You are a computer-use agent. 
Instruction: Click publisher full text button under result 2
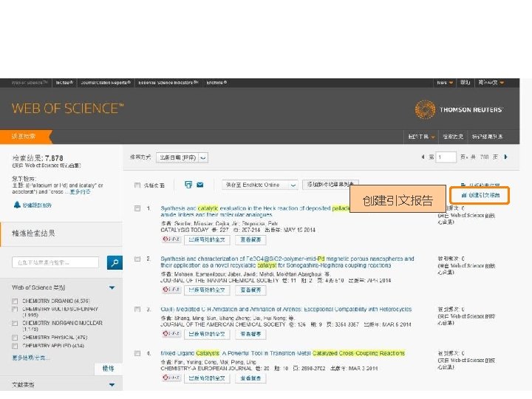click(207, 290)
